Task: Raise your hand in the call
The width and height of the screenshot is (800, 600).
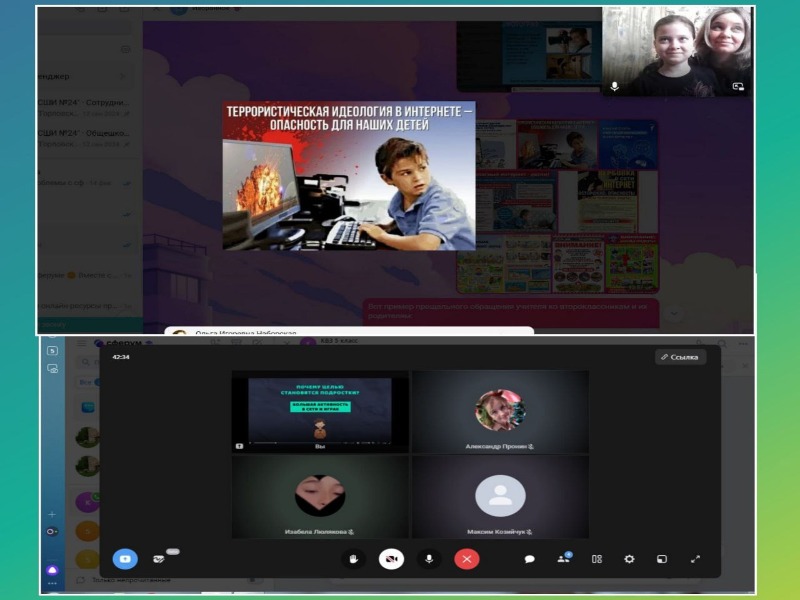Action: pos(353,559)
